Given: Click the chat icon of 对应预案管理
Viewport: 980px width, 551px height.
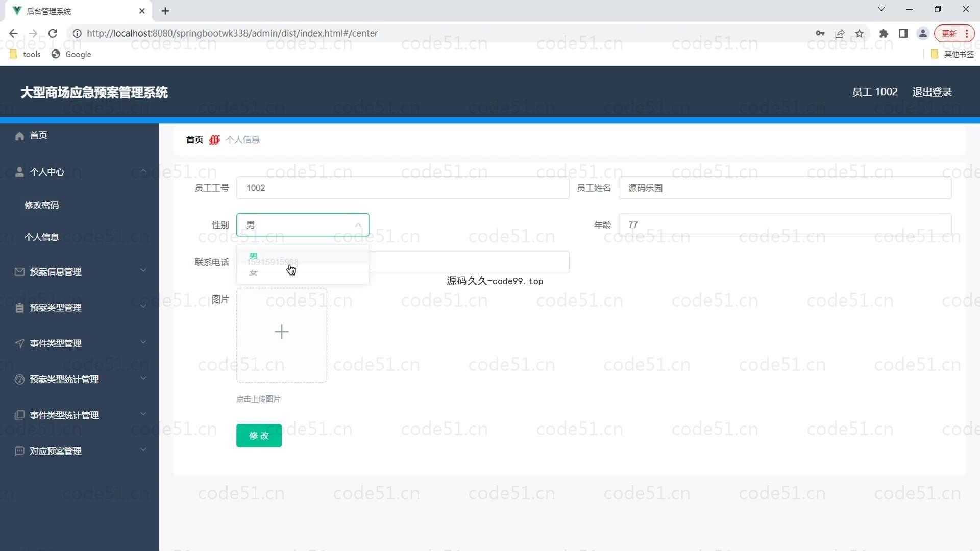Looking at the screenshot, I should click(x=19, y=451).
